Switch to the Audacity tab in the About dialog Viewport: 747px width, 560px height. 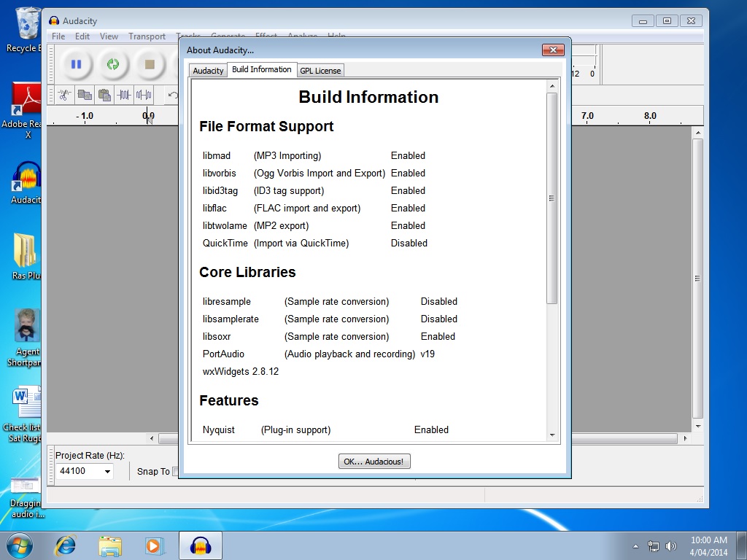[208, 71]
